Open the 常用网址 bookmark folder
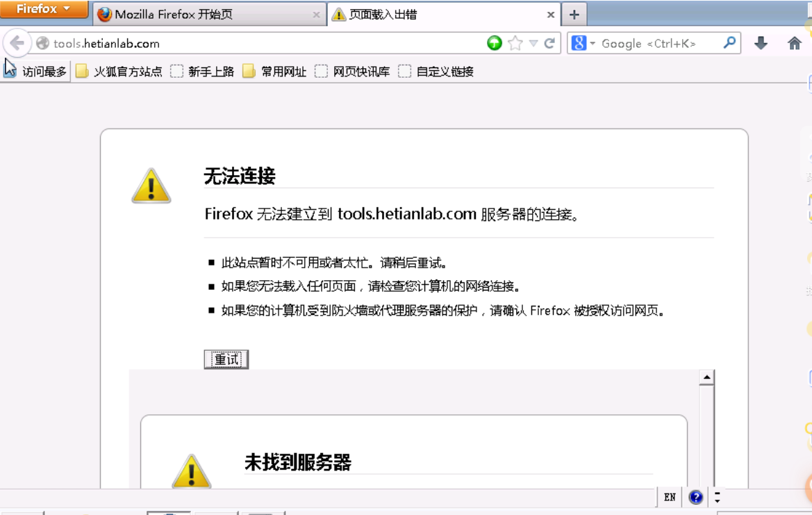 tap(275, 72)
